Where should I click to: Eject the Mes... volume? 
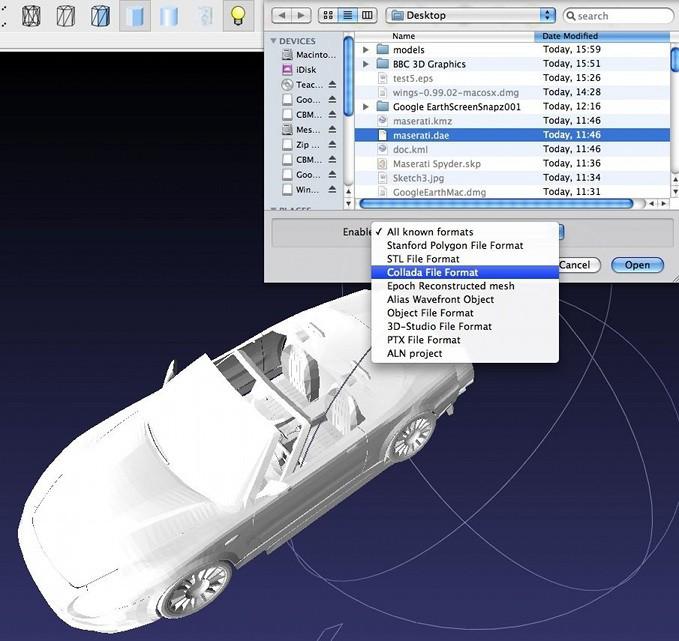[332, 129]
